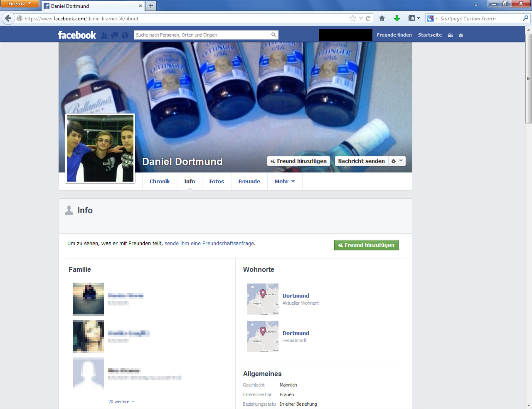Open the Dortmund Aktueller Wohnort map thumbnail
532x409 pixels.
click(263, 299)
